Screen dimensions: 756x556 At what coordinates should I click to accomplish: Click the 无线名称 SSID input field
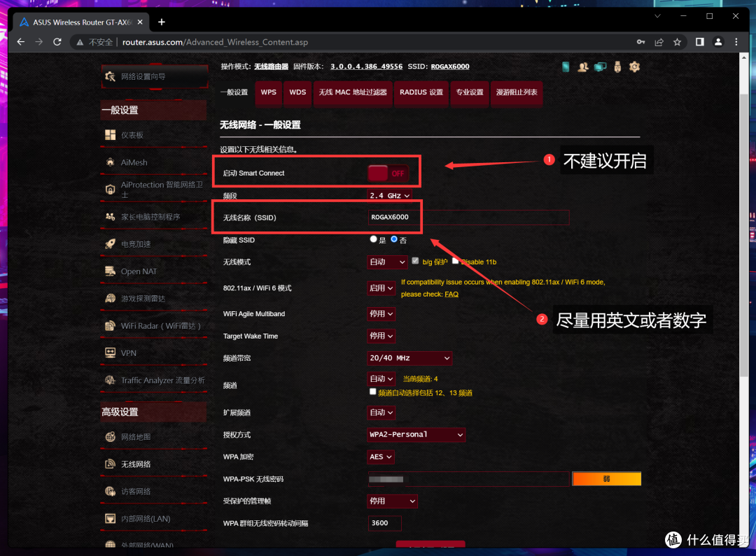pyautogui.click(x=468, y=218)
